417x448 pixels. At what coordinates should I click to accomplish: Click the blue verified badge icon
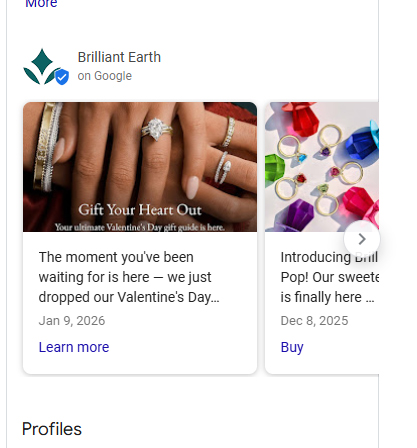tap(62, 77)
